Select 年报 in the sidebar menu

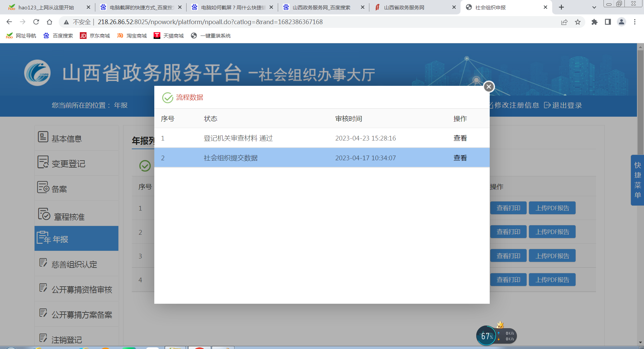(60, 239)
